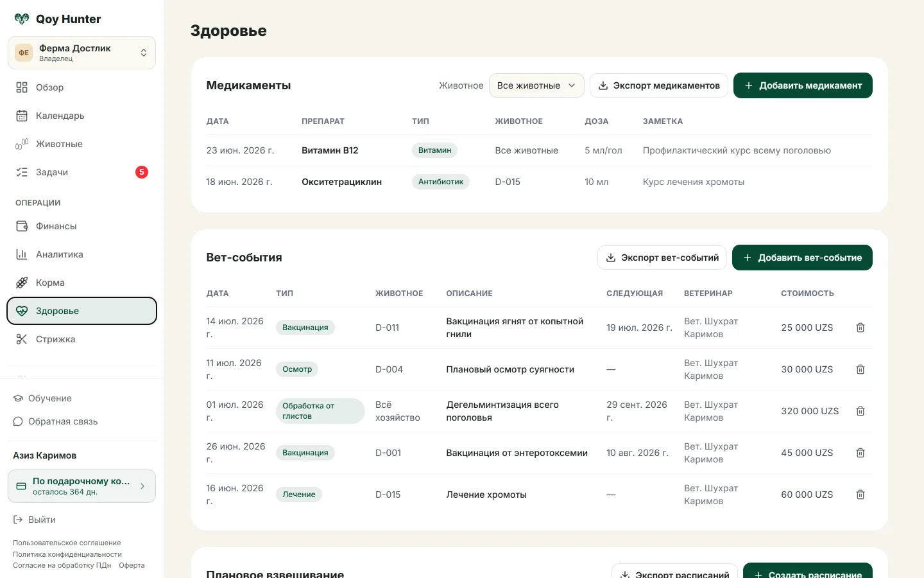The image size is (924, 578).
Task: Select the Стрижка menu item
Action: (81, 339)
